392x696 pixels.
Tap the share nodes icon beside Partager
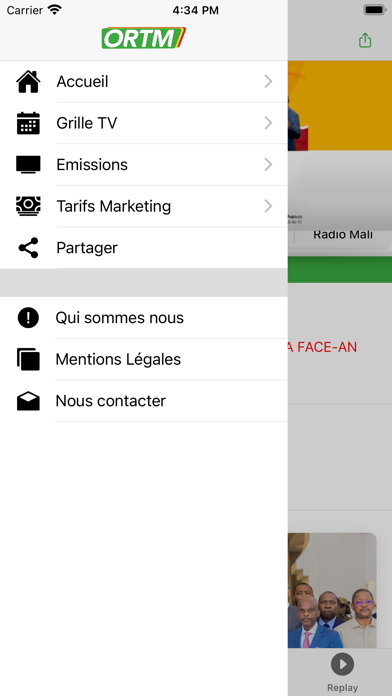click(28, 248)
